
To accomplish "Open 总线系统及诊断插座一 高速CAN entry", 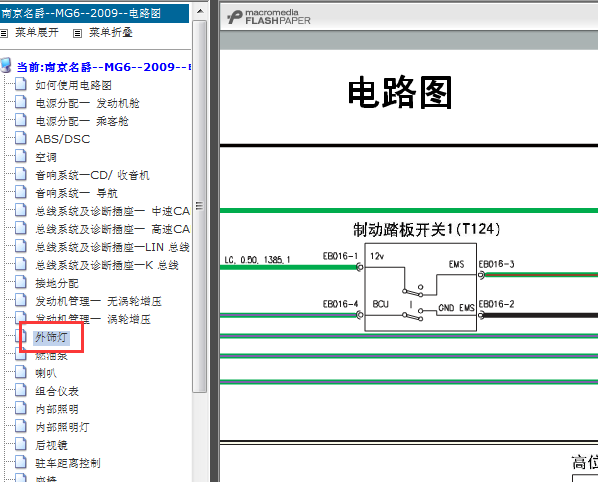I will click(113, 229).
